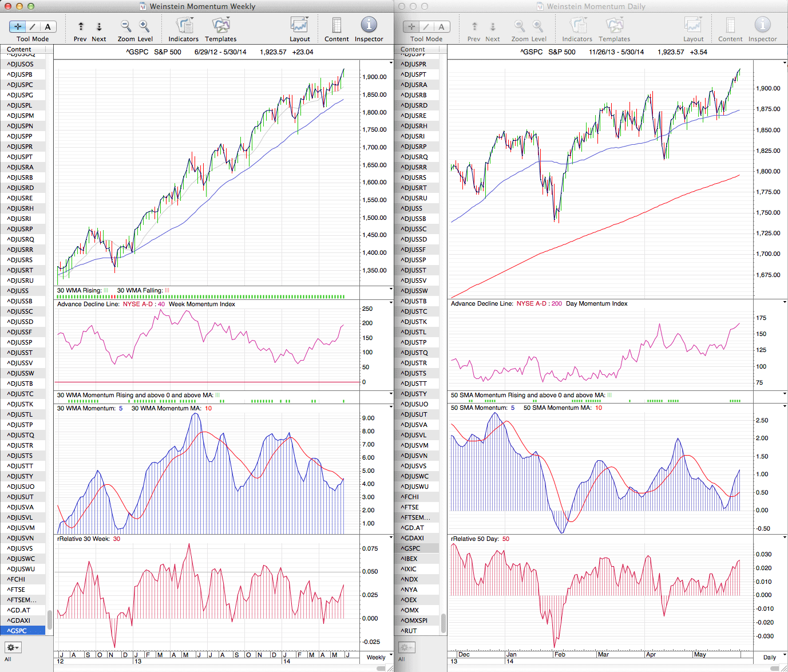The height and width of the screenshot is (672, 788).
Task: Zoom out using the minus magnifier
Action: (126, 26)
